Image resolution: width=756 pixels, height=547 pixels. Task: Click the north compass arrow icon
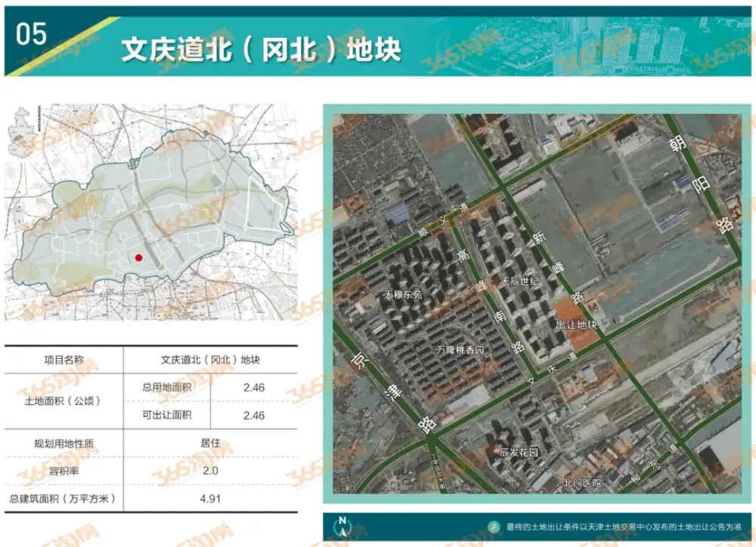[342, 527]
